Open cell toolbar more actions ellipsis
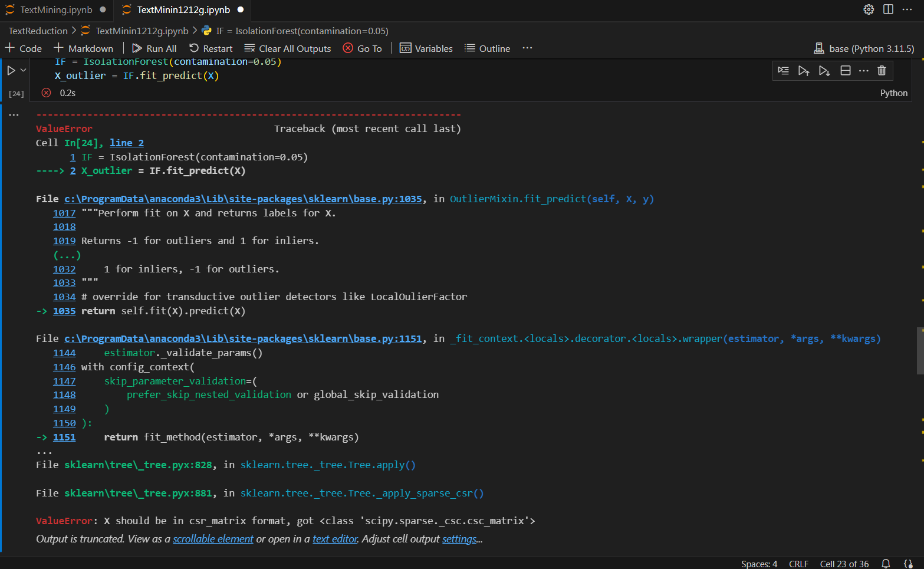The height and width of the screenshot is (569, 924). [x=864, y=71]
